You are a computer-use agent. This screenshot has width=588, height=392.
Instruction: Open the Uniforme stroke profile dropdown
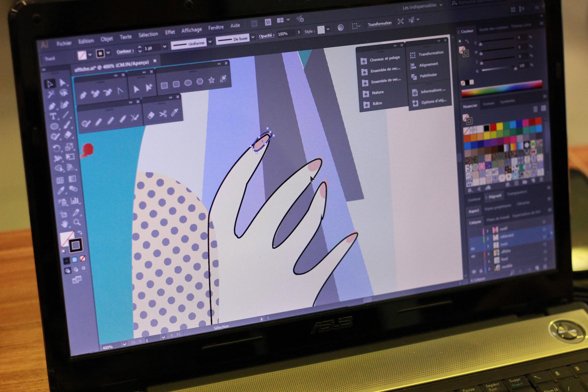tap(210, 42)
